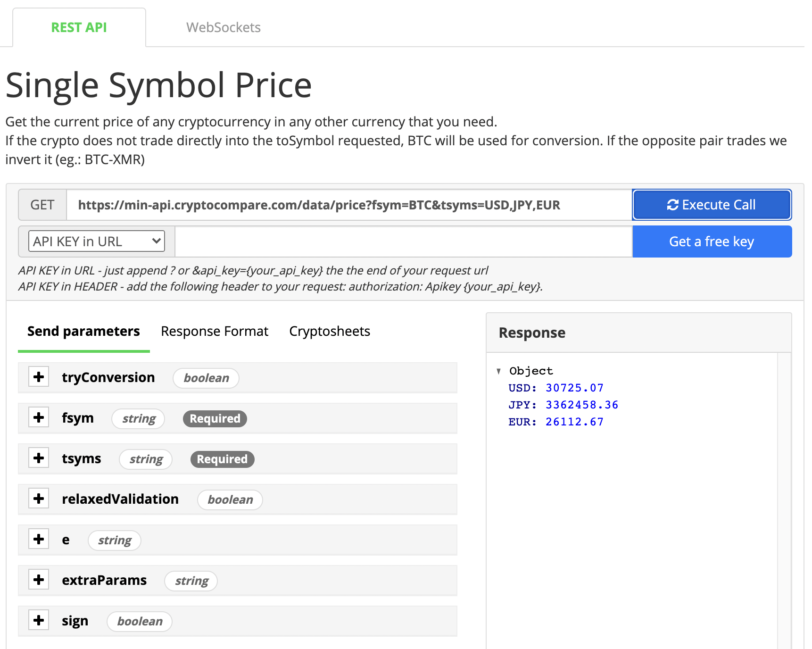Expand the fsym parameter plus icon
This screenshot has width=812, height=649.
click(39, 417)
